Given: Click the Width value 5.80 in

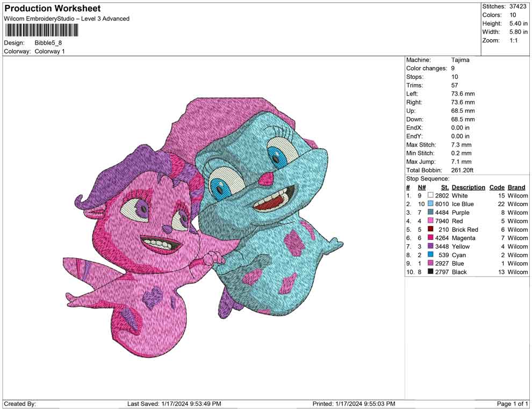Looking at the screenshot, I should click(x=518, y=32).
